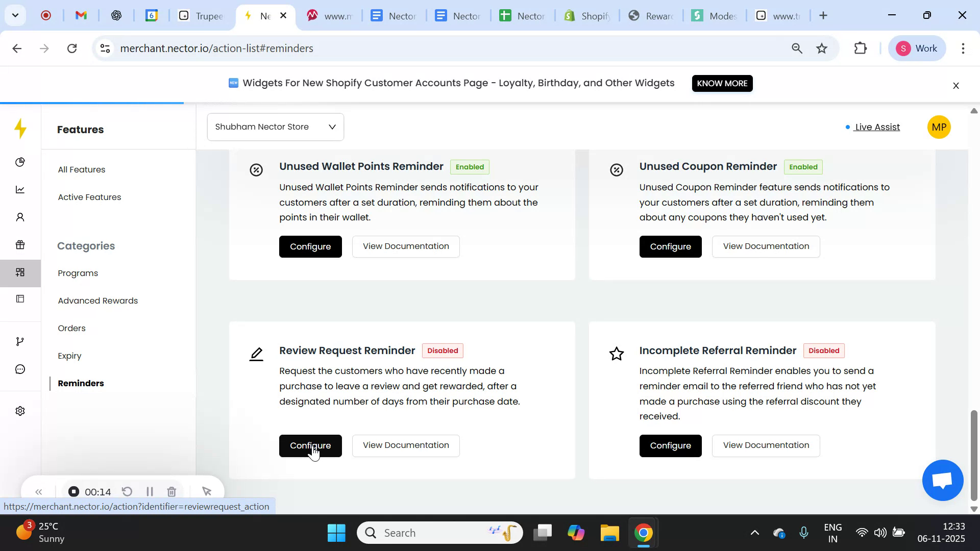Pause the screen recording
The width and height of the screenshot is (980, 551).
click(x=149, y=491)
